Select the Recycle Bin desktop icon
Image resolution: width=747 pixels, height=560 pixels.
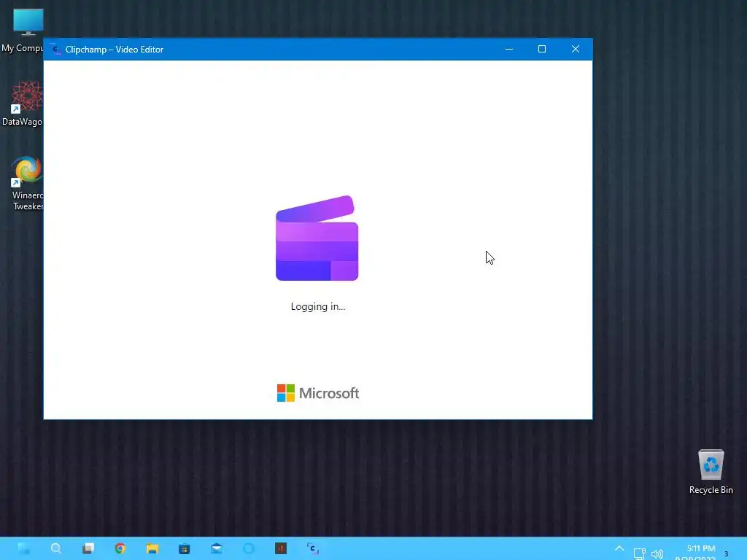click(x=711, y=472)
